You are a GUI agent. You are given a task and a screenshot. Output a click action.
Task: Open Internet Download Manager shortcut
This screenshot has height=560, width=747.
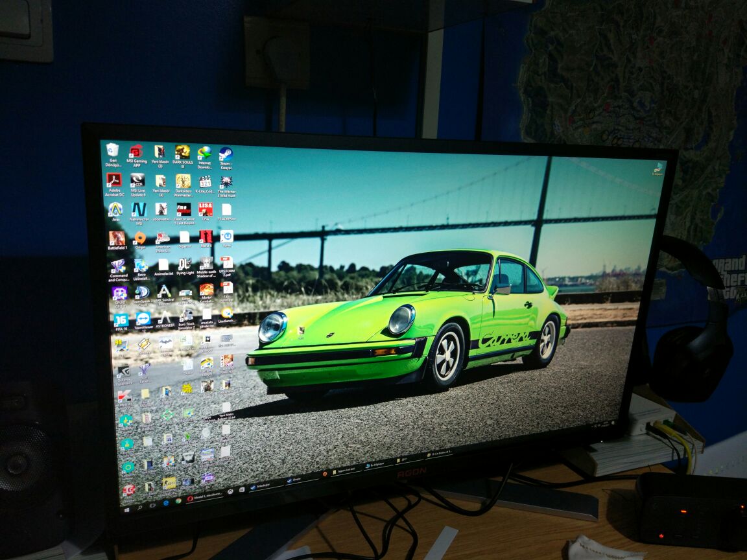[x=204, y=158]
